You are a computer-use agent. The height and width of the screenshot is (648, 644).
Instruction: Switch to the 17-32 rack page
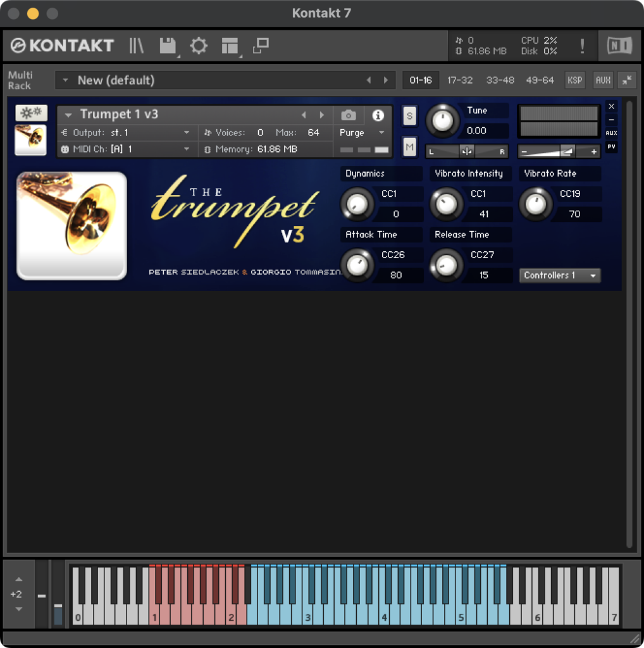tap(460, 80)
